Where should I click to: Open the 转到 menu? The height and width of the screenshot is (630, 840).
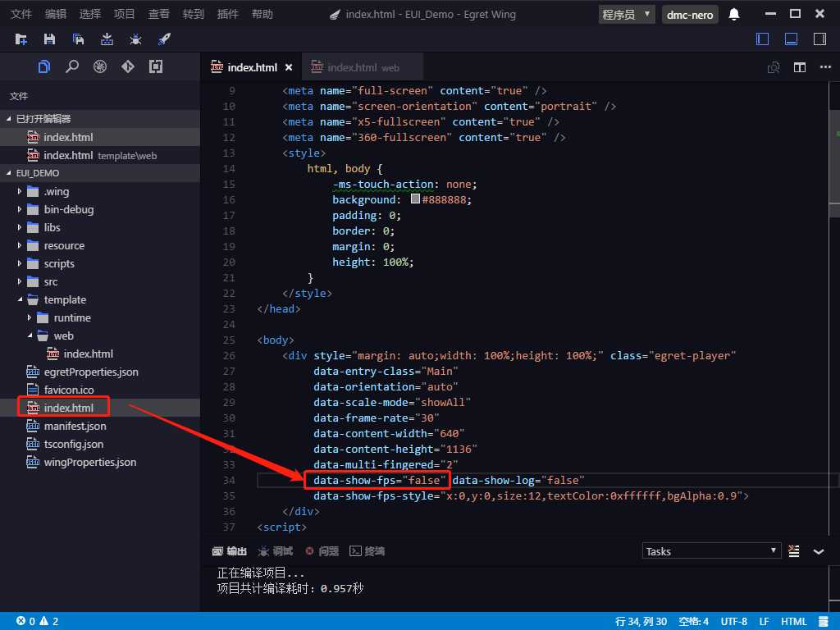(x=194, y=14)
